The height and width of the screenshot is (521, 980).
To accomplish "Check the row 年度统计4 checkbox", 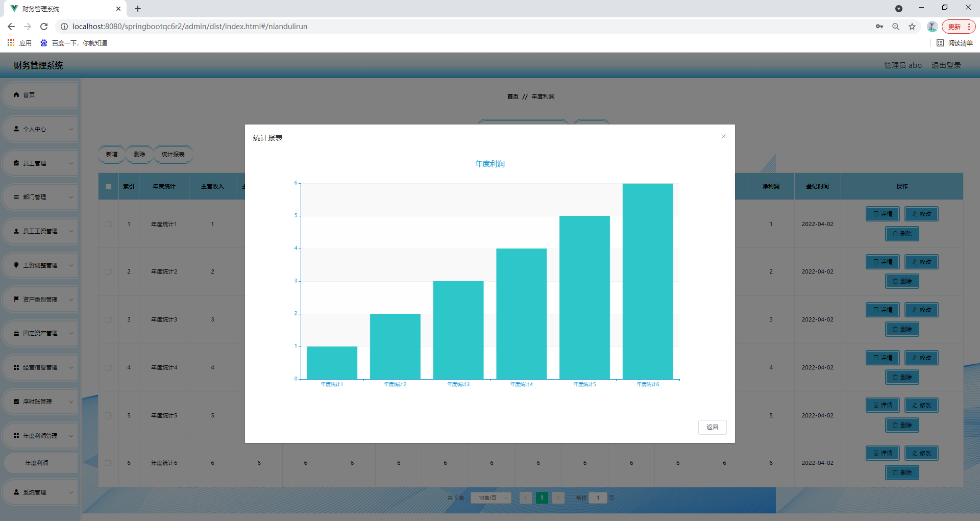I will click(108, 367).
